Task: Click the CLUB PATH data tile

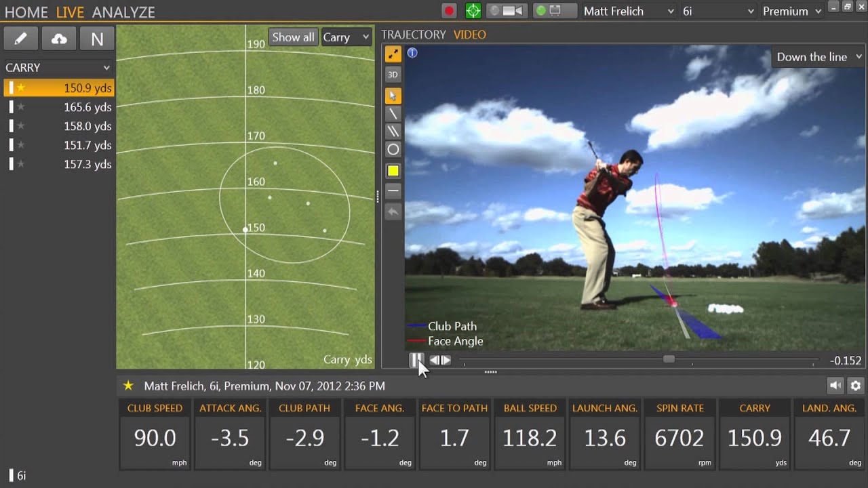Action: (x=304, y=434)
